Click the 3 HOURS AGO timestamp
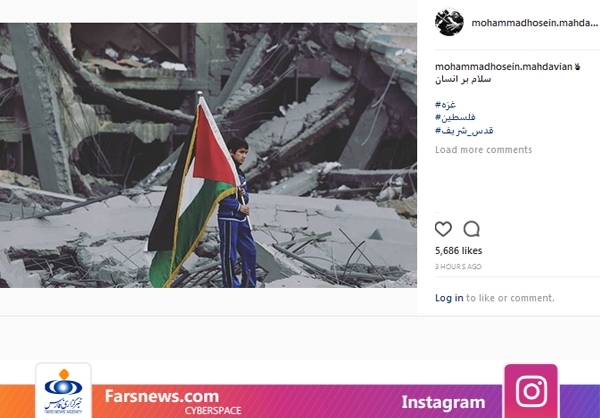 (458, 266)
